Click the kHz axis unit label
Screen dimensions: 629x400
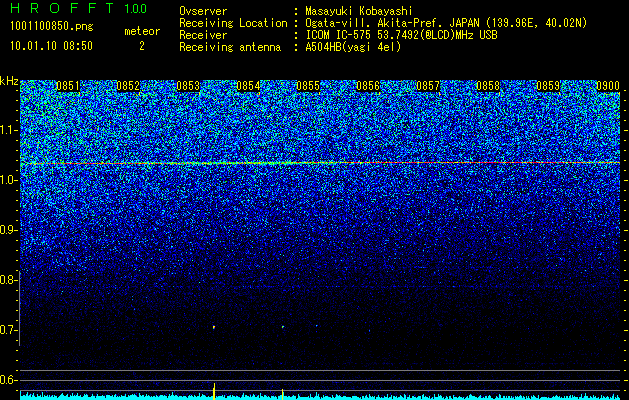pos(9,81)
